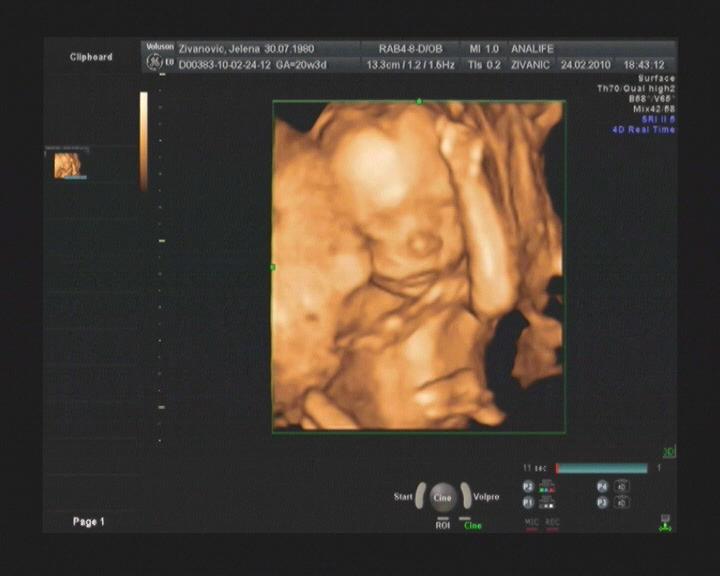The width and height of the screenshot is (720, 576).
Task: Click the orange color scale bar
Action: (x=144, y=140)
